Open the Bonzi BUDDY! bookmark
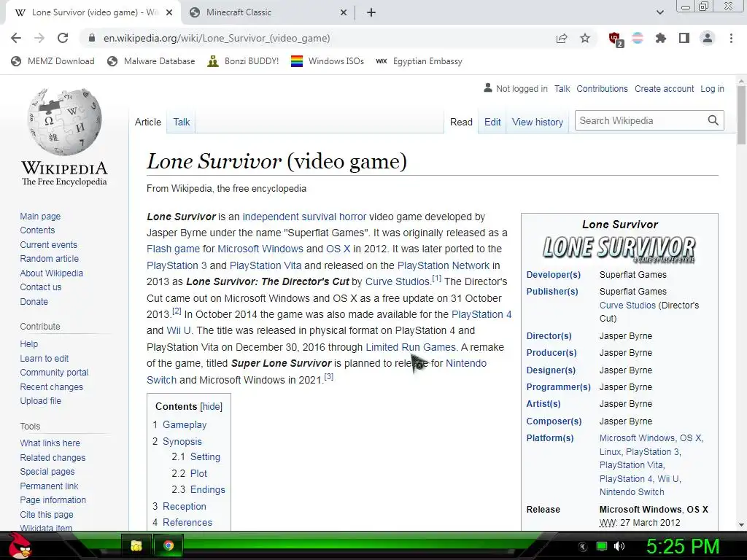 coord(243,61)
